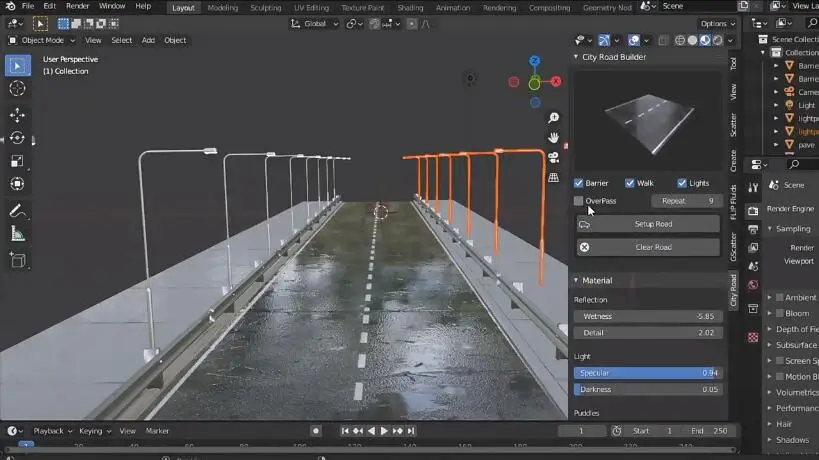The width and height of the screenshot is (819, 460).
Task: Open the City Road sidebar tab
Action: [x=733, y=290]
